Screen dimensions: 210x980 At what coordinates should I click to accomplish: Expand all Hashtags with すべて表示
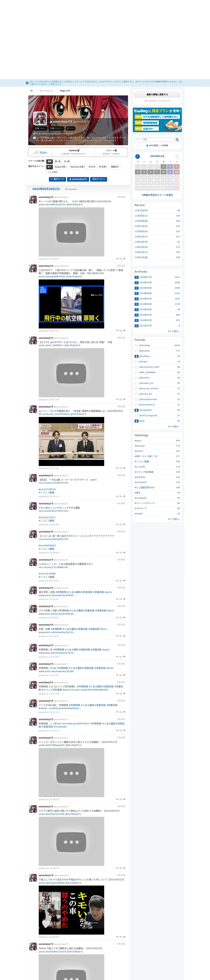pyautogui.click(x=174, y=519)
